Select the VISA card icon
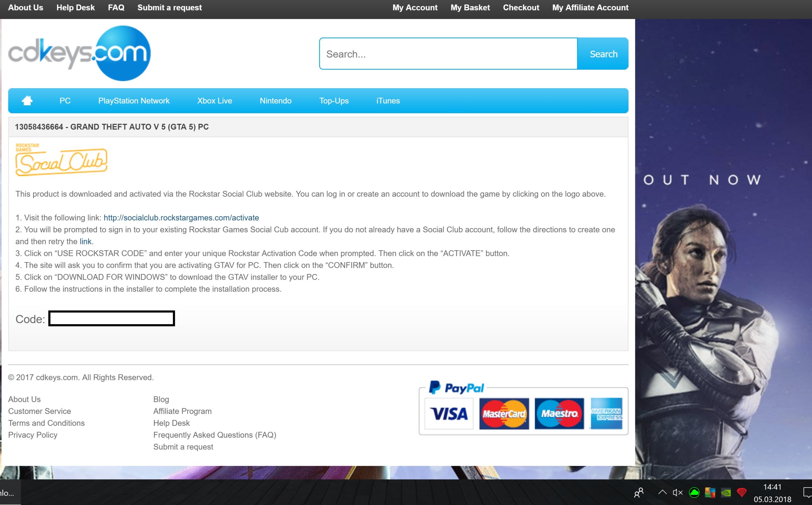812x505 pixels. pyautogui.click(x=449, y=414)
